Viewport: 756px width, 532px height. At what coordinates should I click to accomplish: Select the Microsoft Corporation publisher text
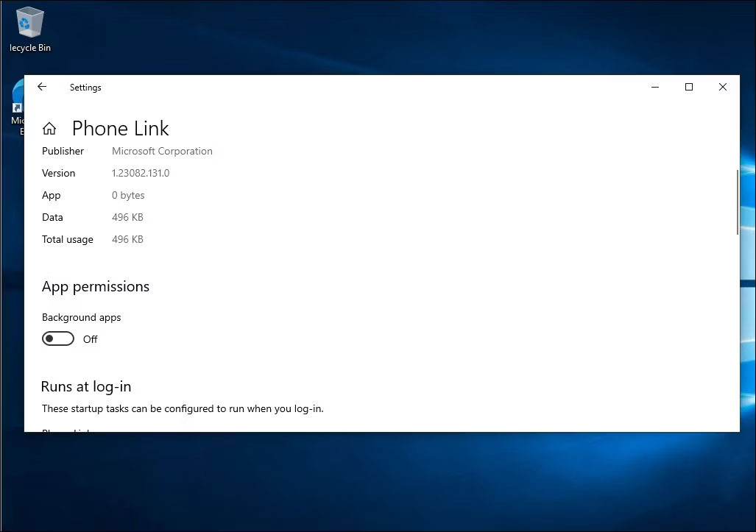(x=162, y=151)
